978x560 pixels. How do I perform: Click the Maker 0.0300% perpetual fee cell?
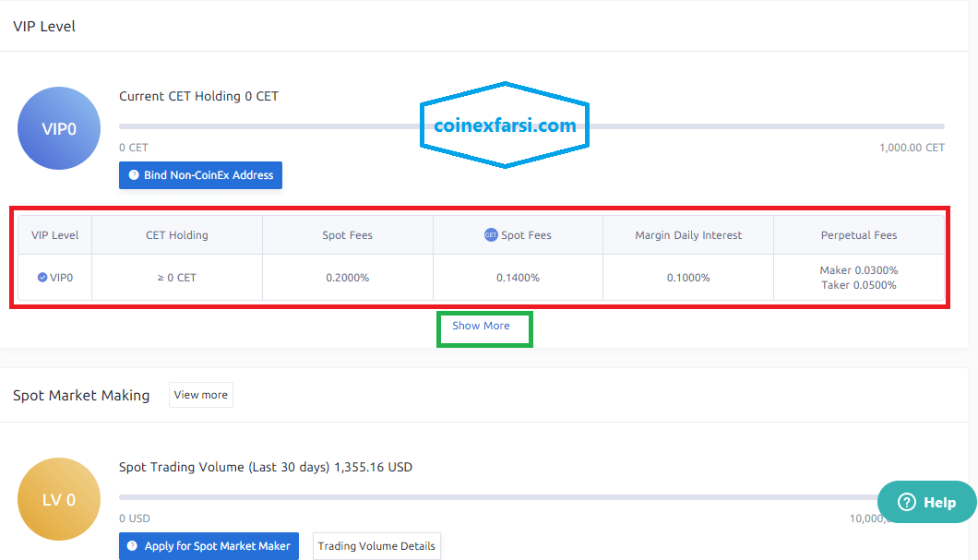coord(859,270)
